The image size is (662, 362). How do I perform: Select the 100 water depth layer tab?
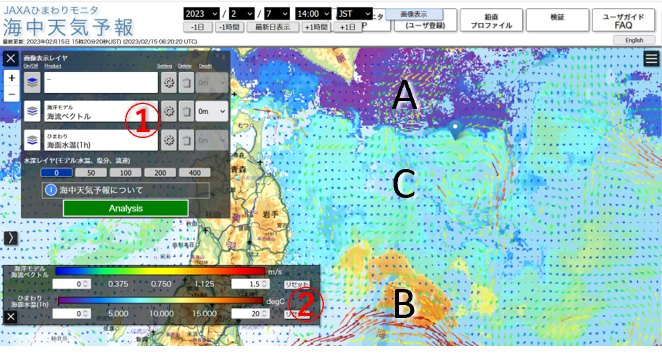point(125,172)
